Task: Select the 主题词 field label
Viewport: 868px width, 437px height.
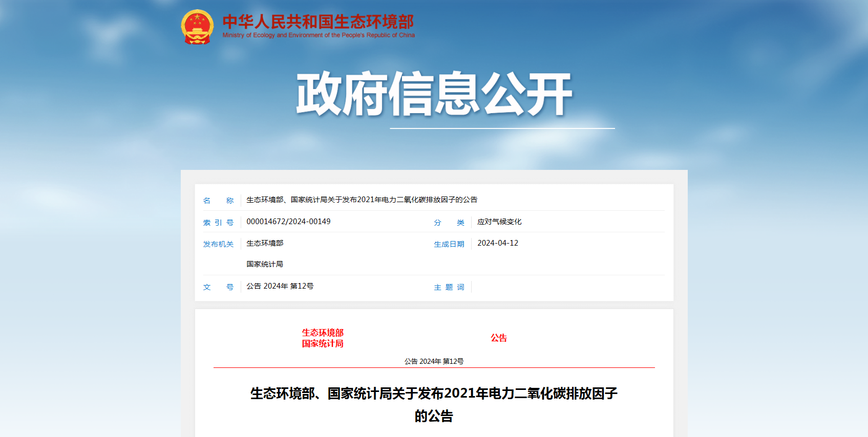Action: tap(449, 287)
